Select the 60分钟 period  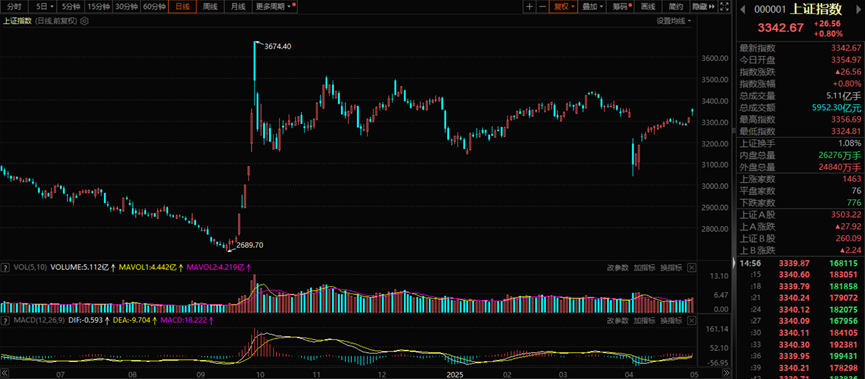(x=154, y=7)
